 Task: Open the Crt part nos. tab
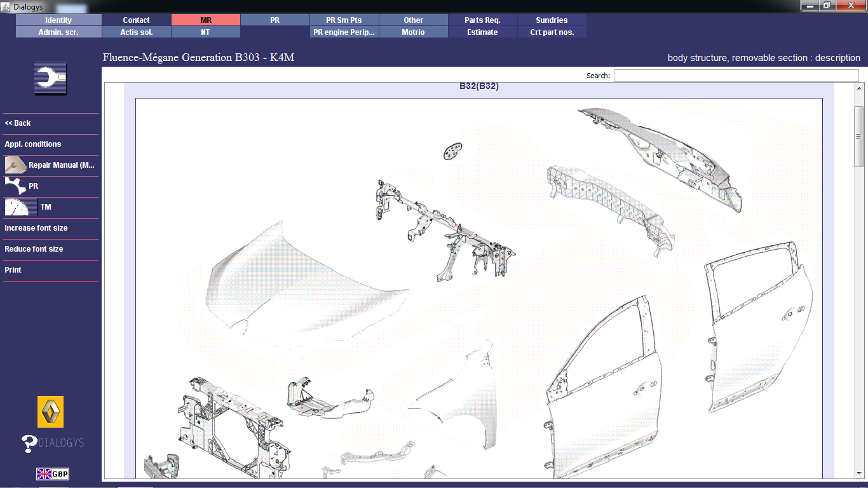552,32
